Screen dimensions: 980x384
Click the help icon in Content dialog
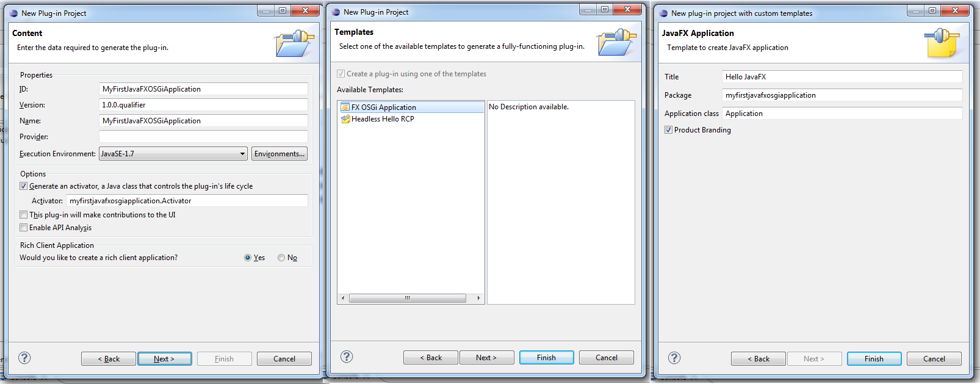[x=24, y=358]
